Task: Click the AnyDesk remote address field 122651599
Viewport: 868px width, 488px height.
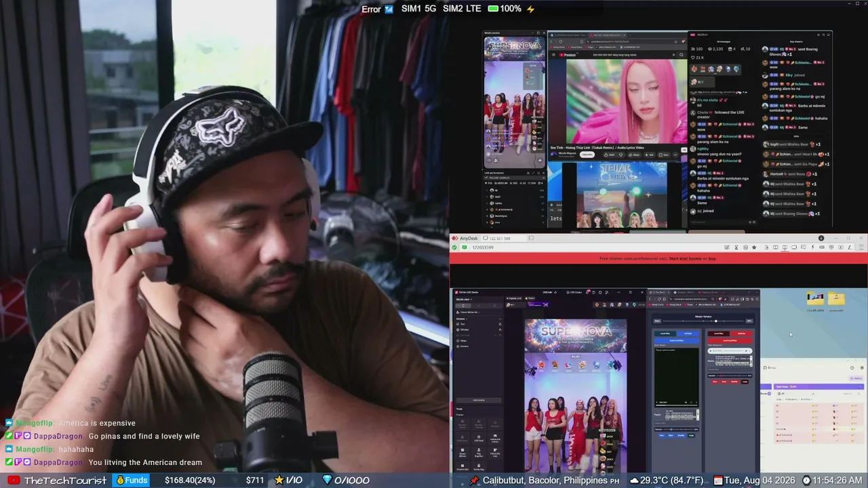Action: pos(590,247)
